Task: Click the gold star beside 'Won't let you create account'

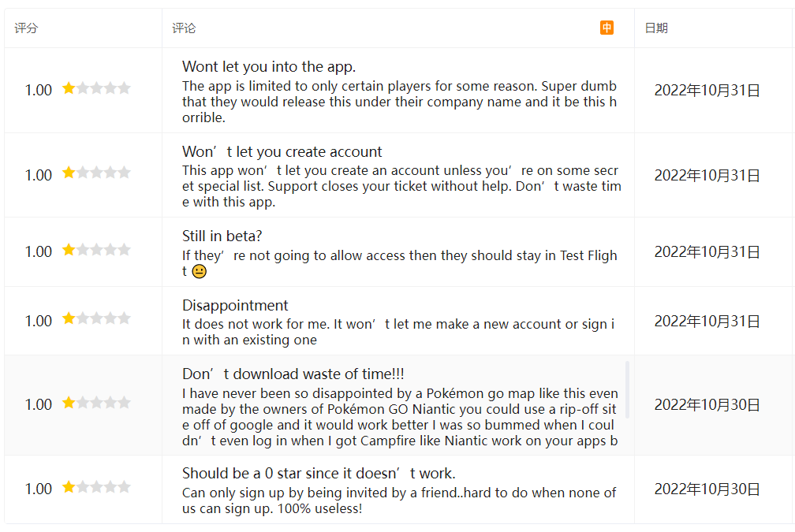Action: pos(69,173)
